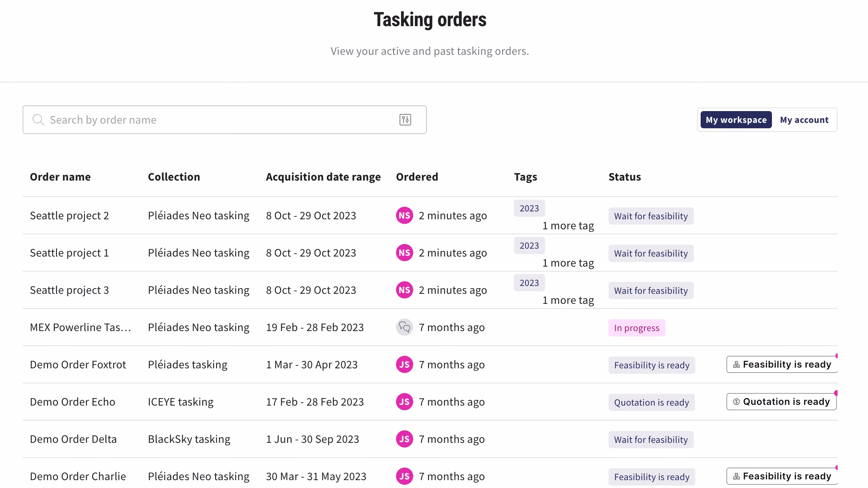Click the 2023 tag on Seattle project 1
Viewport: 868px width, 488px height.
pyautogui.click(x=529, y=245)
